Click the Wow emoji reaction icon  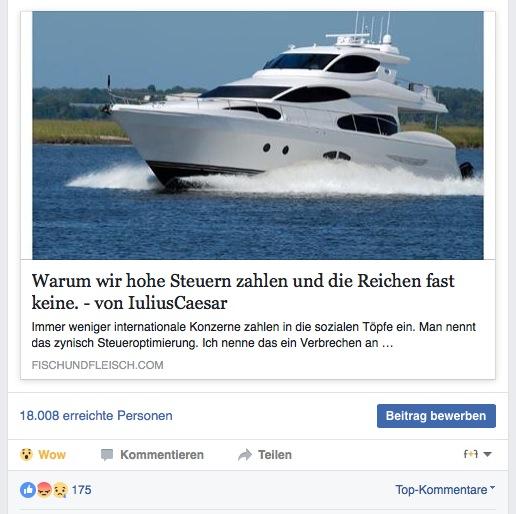(x=26, y=454)
